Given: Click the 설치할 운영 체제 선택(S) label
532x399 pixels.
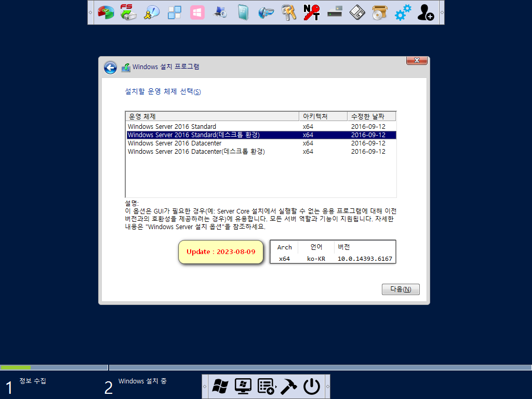Looking at the screenshot, I should pyautogui.click(x=163, y=91).
